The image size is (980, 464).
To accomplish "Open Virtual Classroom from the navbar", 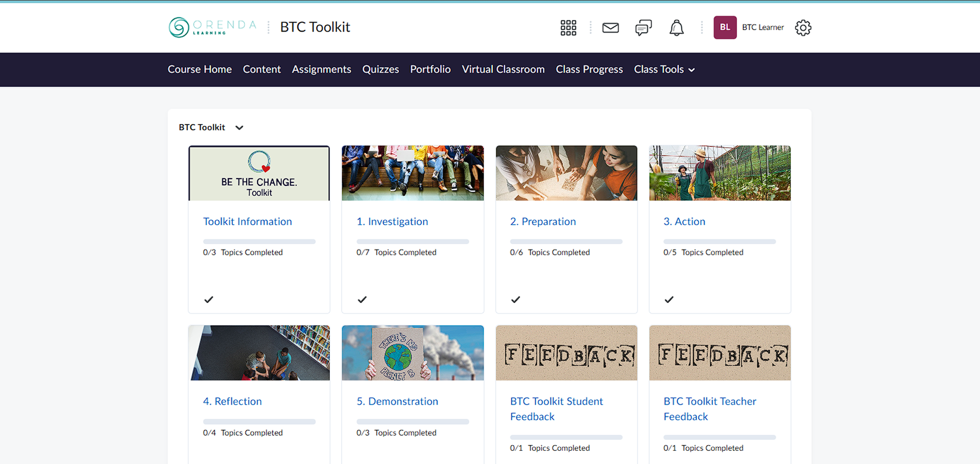I will (503, 70).
